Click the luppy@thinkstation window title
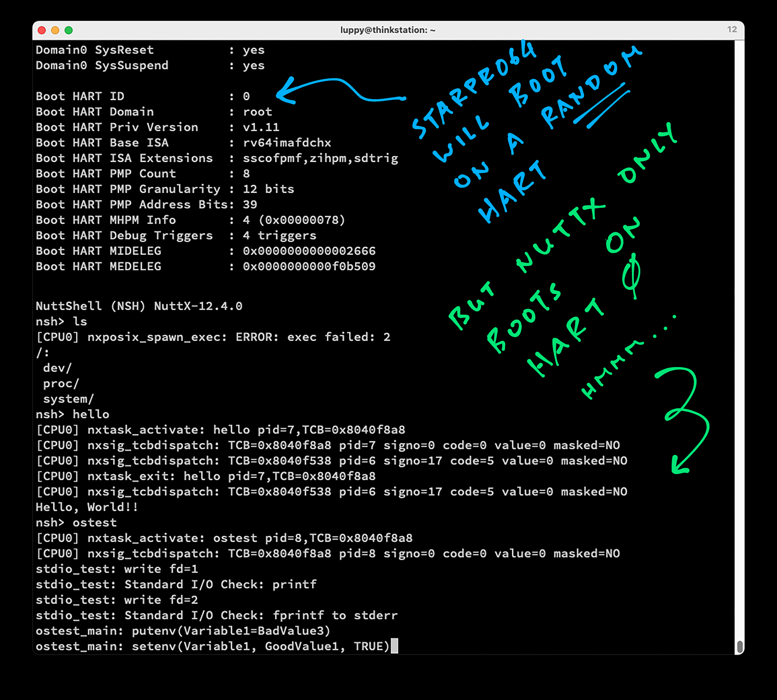Viewport: 777px width, 700px height. click(x=387, y=30)
